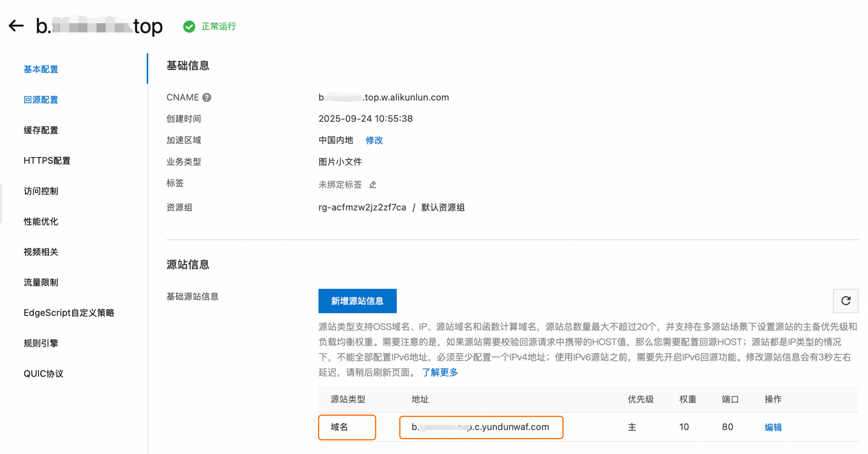Open 视频相关 configuration
The height and width of the screenshot is (454, 868).
(41, 252)
